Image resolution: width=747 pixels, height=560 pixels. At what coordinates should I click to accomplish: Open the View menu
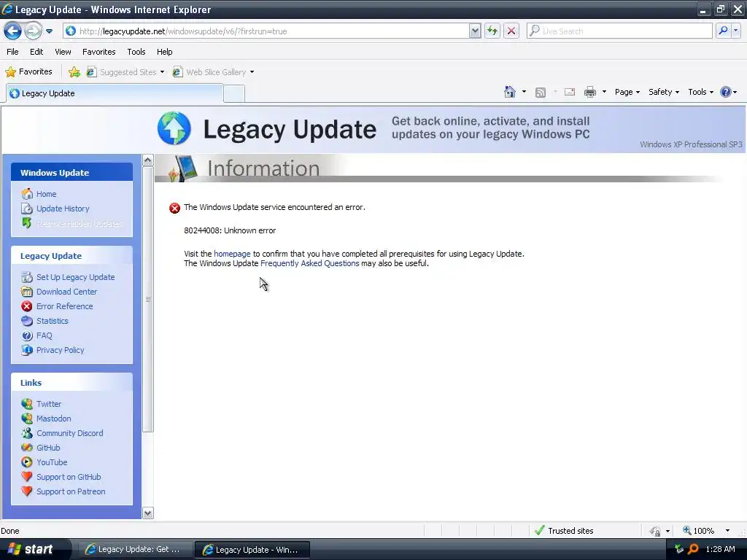pyautogui.click(x=63, y=52)
